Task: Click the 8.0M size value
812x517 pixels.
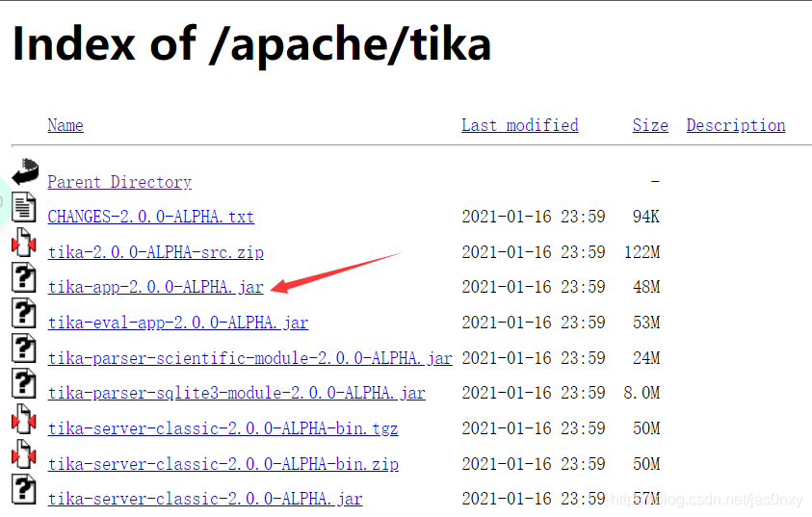Action: [642, 393]
